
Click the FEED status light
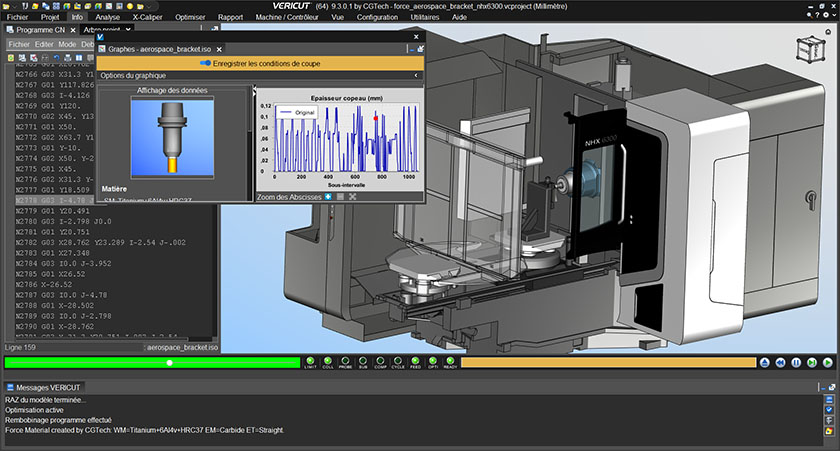(x=415, y=362)
